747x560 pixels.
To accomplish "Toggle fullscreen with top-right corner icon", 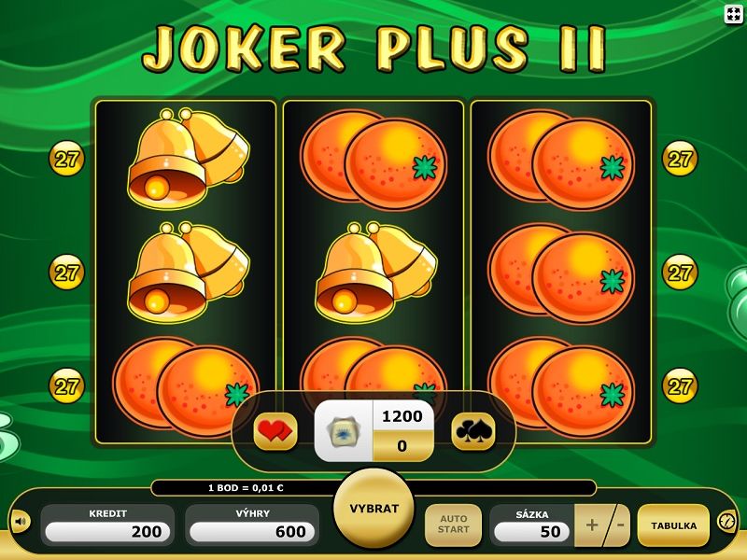I will point(733,13).
